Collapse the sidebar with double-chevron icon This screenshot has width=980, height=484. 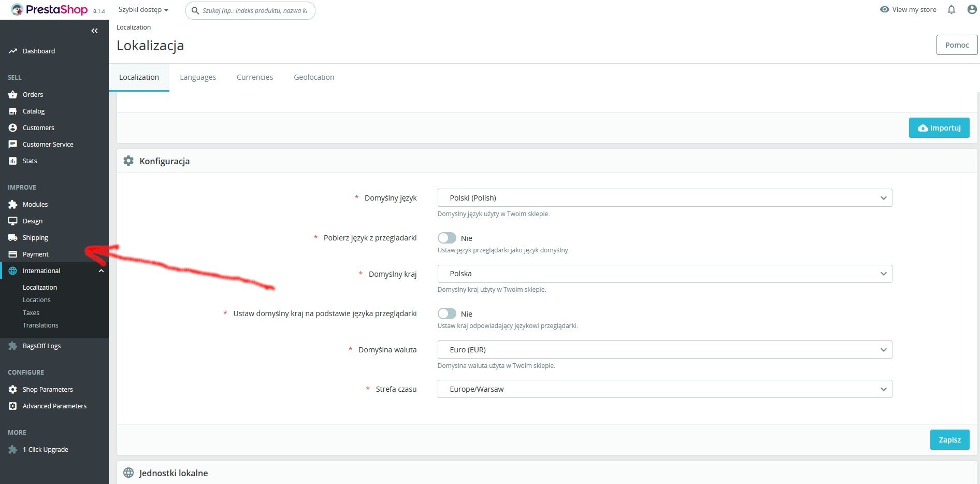coord(94,31)
